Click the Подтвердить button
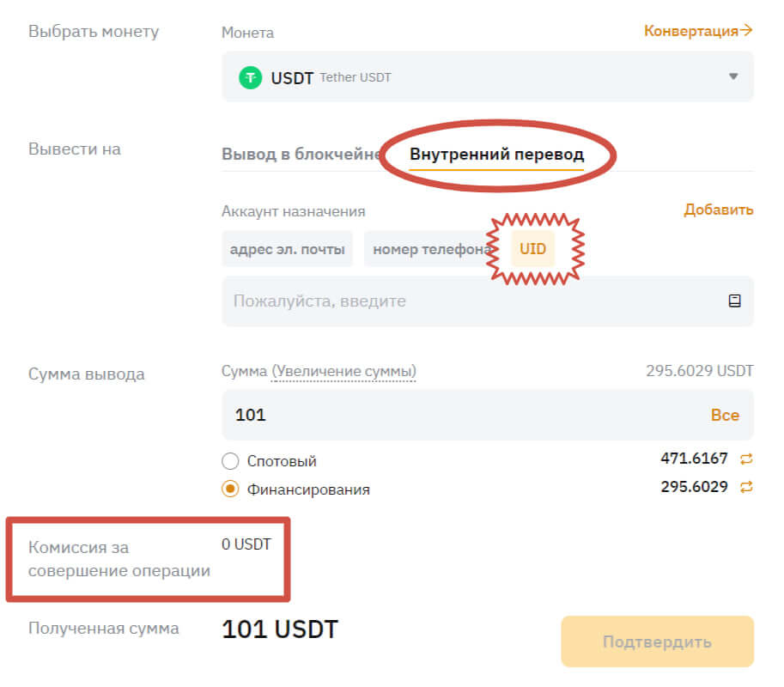784x687 pixels. point(657,641)
